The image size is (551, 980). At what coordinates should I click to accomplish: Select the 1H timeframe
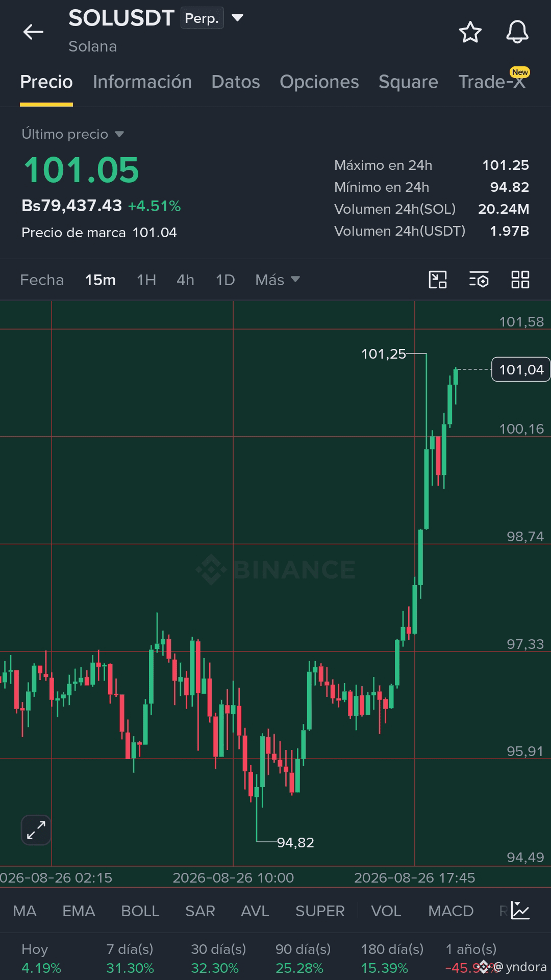click(x=146, y=280)
